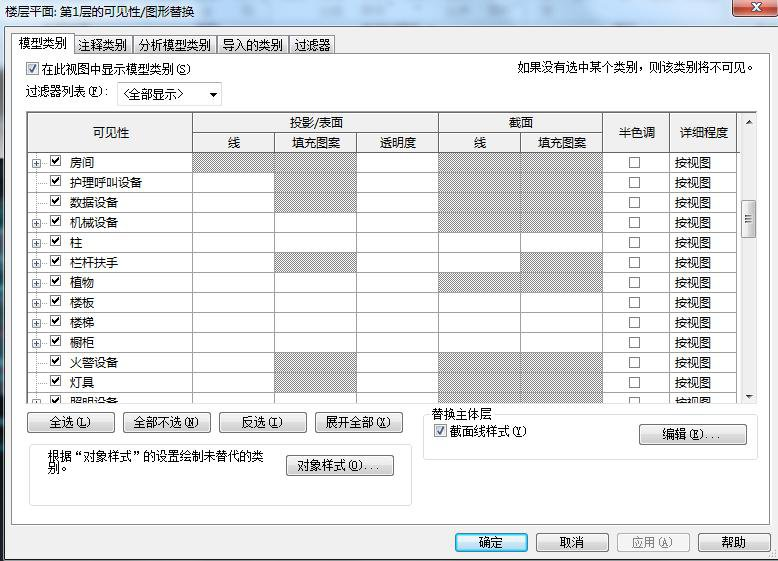
Task: Toggle visibility of 楼梯
Action: point(56,321)
